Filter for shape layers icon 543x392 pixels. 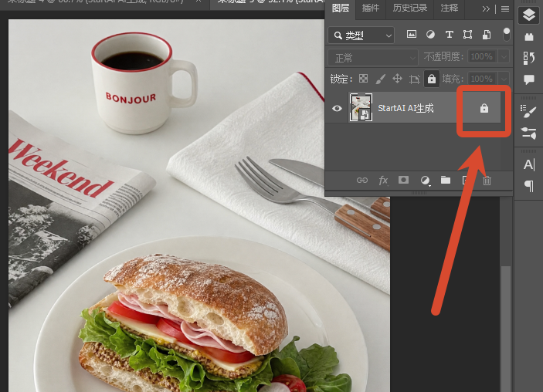click(467, 34)
